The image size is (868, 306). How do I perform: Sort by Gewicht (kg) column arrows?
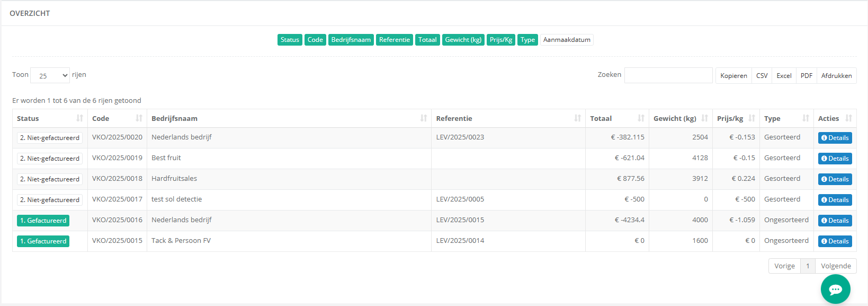(704, 118)
